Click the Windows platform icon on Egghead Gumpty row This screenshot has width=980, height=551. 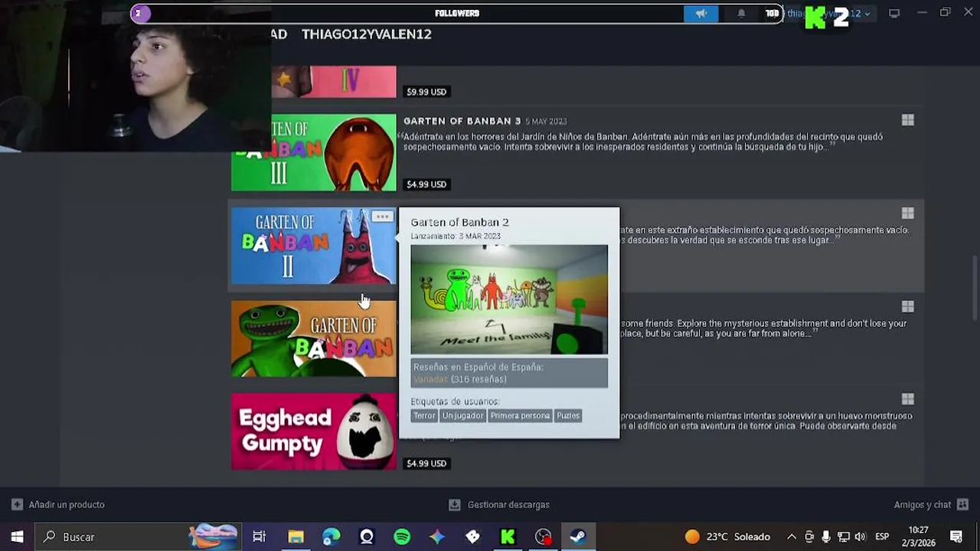pos(908,399)
